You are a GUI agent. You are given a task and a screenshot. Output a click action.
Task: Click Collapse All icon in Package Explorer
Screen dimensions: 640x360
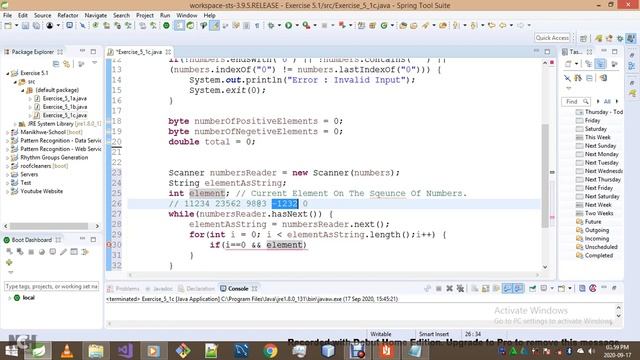click(56, 64)
